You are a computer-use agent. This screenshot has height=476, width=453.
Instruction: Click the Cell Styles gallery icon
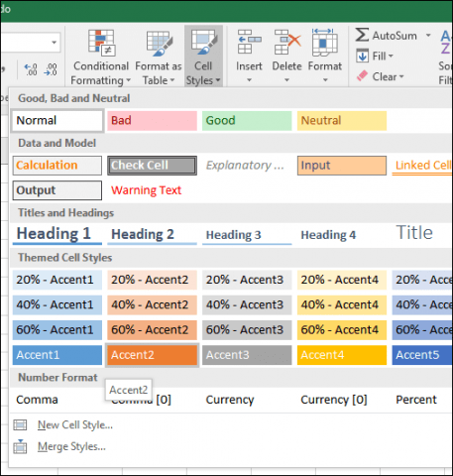[204, 43]
